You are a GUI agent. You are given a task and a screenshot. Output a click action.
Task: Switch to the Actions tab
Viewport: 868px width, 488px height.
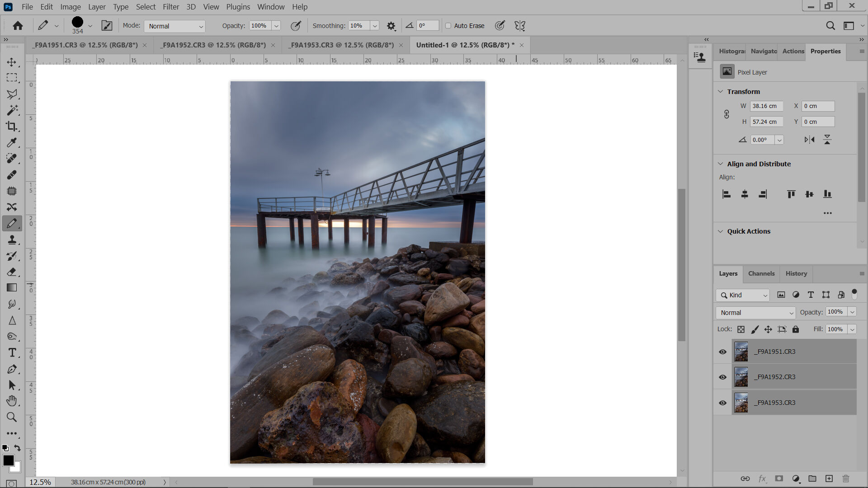pos(793,51)
